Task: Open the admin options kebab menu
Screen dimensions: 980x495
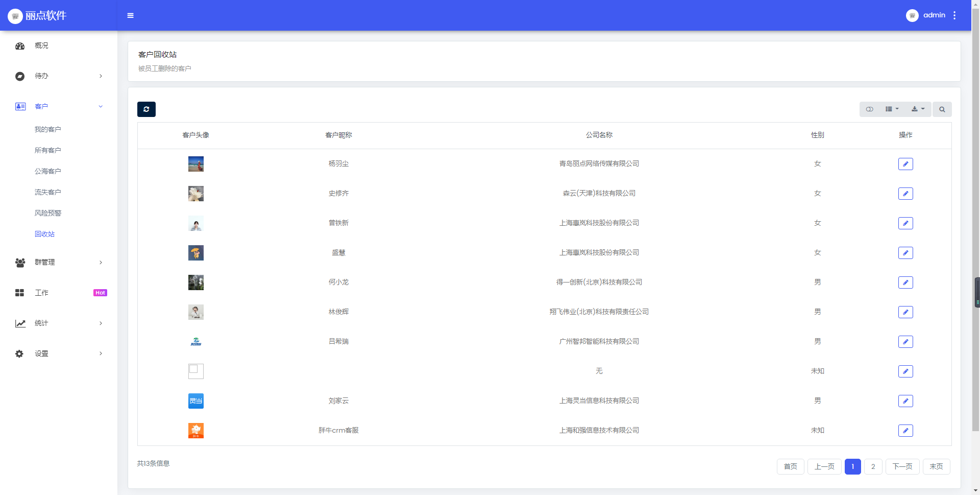Action: coord(954,15)
